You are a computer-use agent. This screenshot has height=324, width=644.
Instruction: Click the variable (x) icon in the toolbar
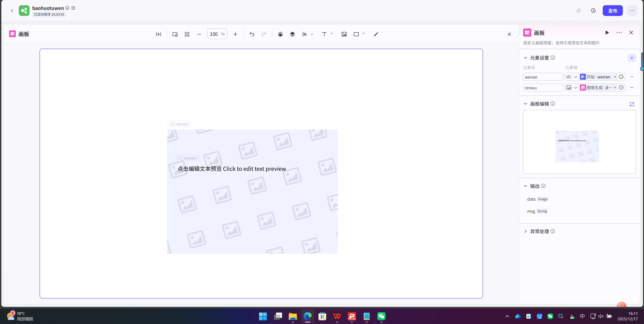pyautogui.click(x=159, y=34)
